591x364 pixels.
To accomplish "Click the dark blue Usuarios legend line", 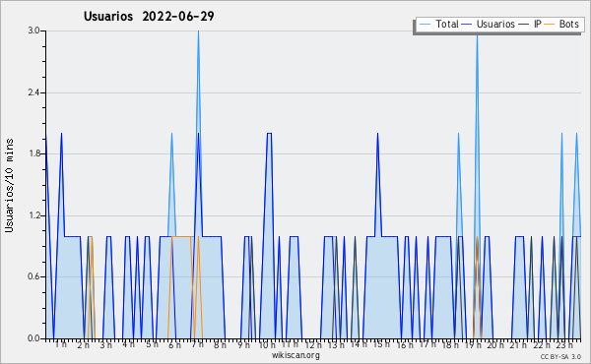I will pos(467,24).
